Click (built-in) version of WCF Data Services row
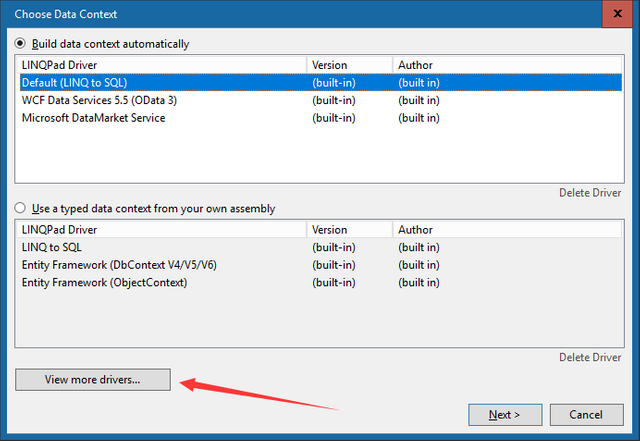The width and height of the screenshot is (640, 441). [334, 100]
